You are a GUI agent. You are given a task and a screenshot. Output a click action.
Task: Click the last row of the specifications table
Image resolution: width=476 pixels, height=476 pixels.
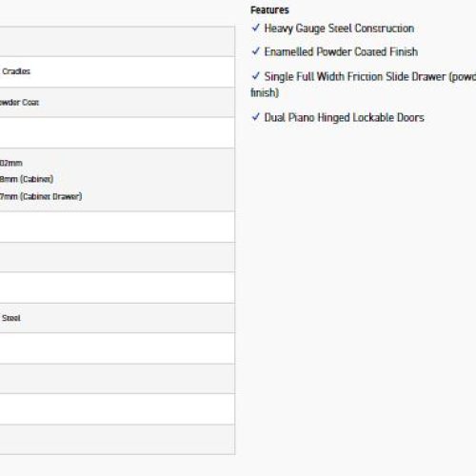[117, 440]
